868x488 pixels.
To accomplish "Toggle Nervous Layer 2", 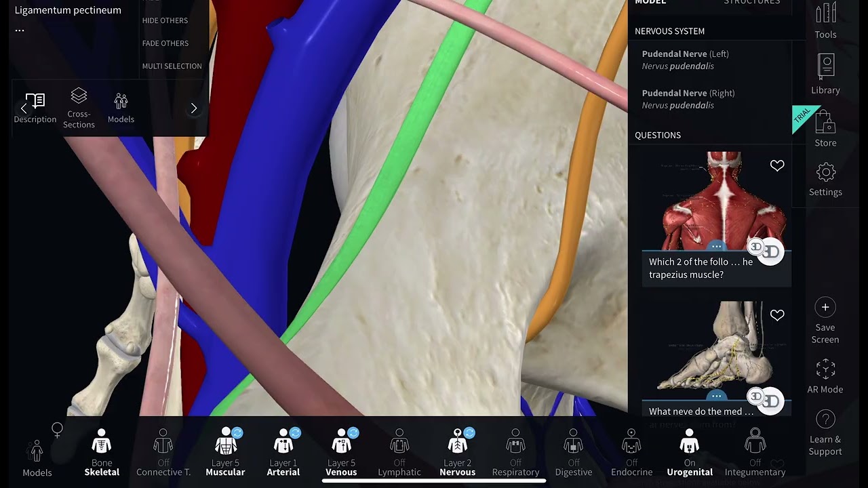I will [458, 452].
